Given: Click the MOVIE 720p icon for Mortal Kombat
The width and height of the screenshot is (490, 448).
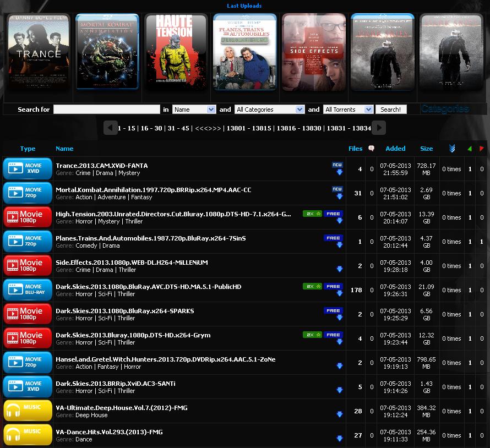Looking at the screenshot, I should tap(28, 193).
